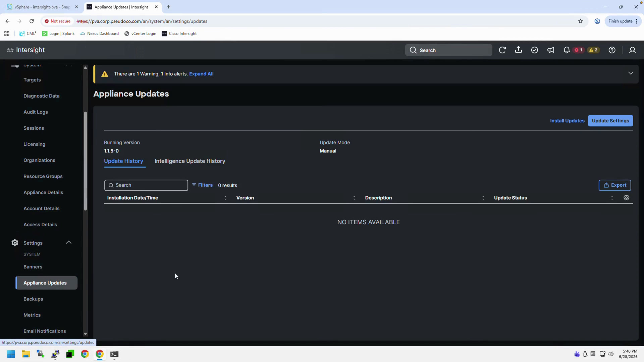Viewport: 644px width, 362px height.
Task: Click the Intersight refresh icon
Action: pos(502,50)
